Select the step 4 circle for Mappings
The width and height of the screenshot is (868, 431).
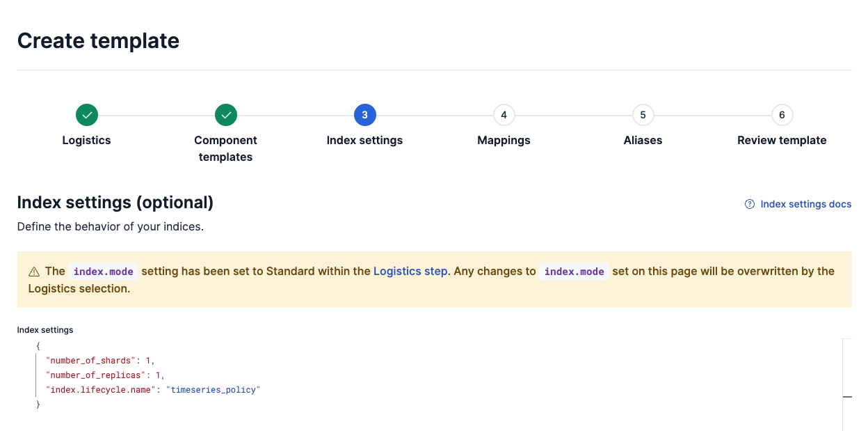click(504, 115)
